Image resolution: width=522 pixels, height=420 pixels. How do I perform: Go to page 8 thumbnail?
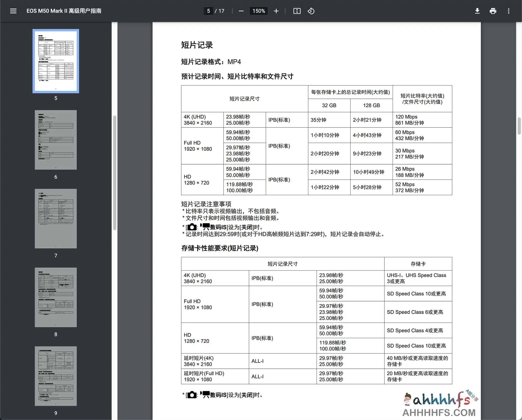point(56,297)
